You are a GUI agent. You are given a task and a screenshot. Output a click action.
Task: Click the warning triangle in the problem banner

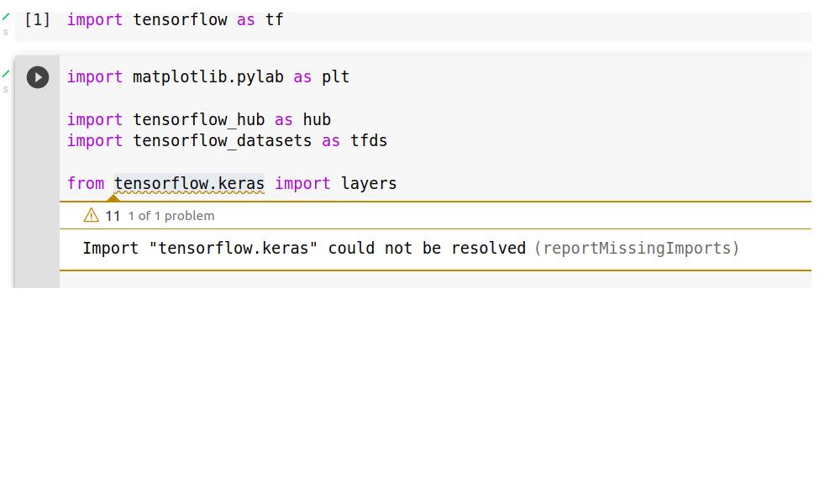click(90, 216)
